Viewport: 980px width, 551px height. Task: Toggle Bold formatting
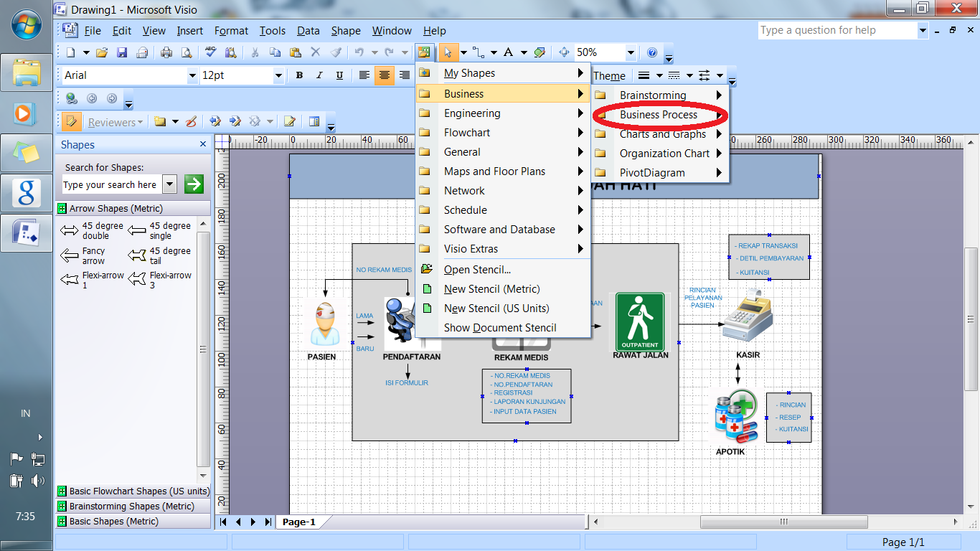tap(299, 75)
